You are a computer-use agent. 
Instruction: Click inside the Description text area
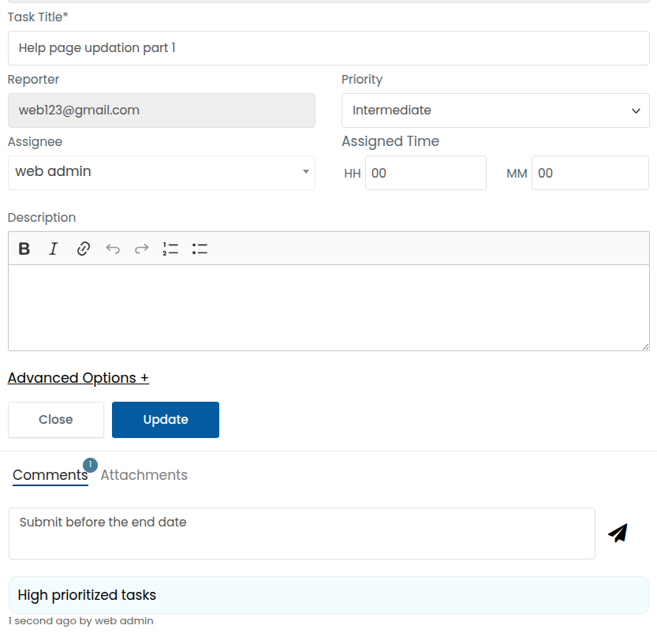[x=328, y=308]
